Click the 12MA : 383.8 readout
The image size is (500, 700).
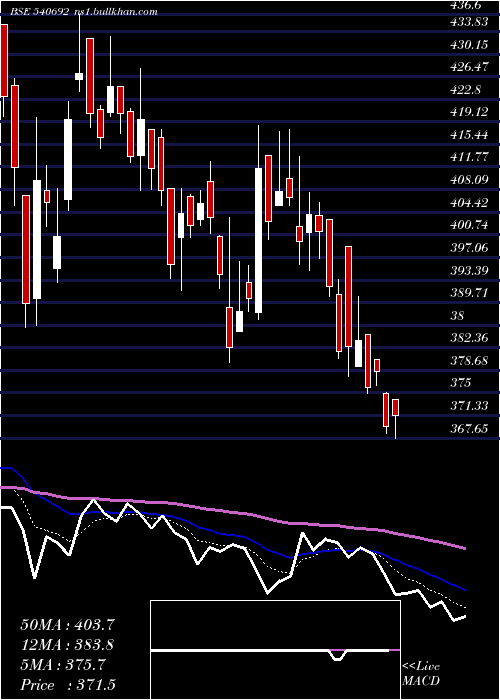point(67,645)
